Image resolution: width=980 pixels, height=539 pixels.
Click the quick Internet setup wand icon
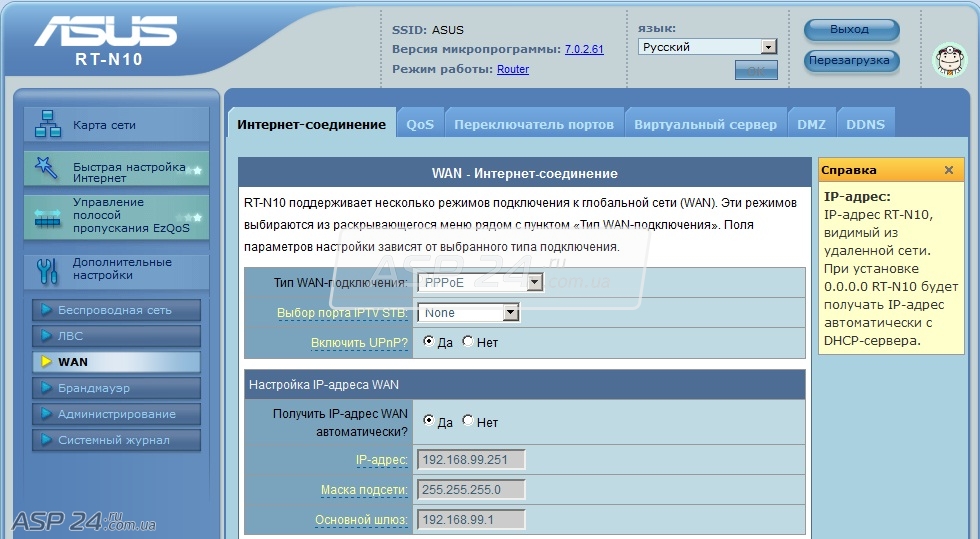47,169
